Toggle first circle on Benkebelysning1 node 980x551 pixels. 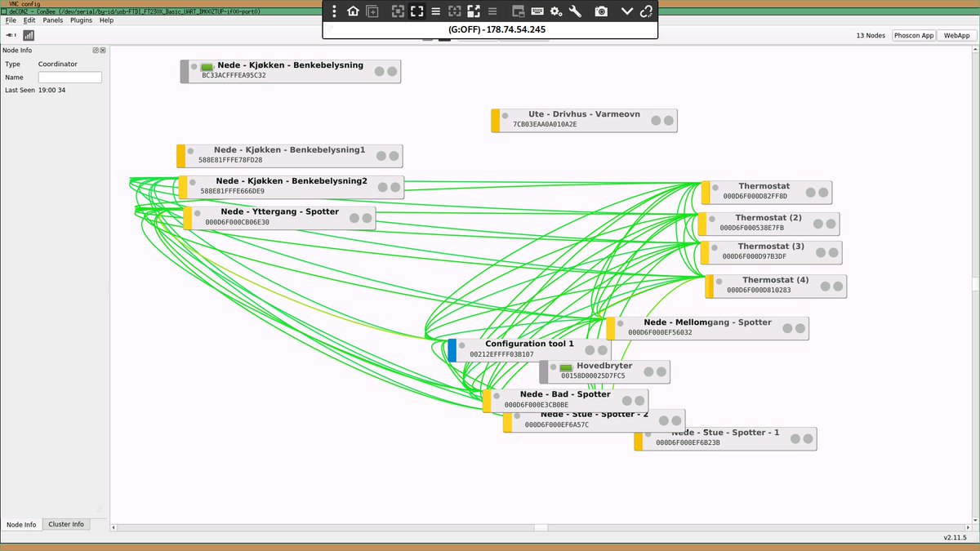(381, 157)
